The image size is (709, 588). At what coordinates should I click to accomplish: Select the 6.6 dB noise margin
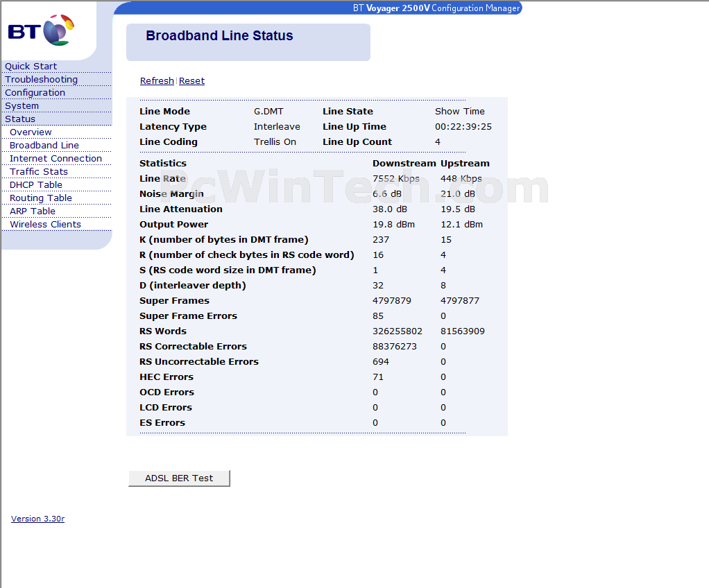point(387,194)
